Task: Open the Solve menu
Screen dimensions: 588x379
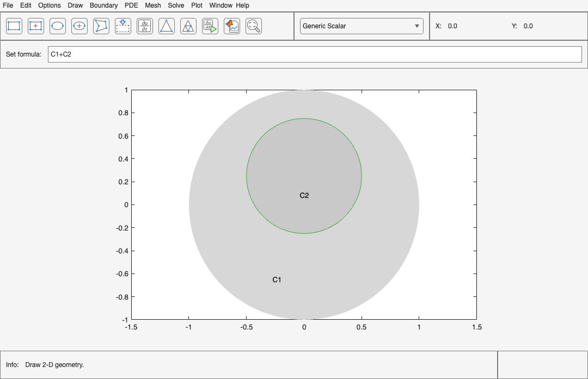Action: coord(176,5)
